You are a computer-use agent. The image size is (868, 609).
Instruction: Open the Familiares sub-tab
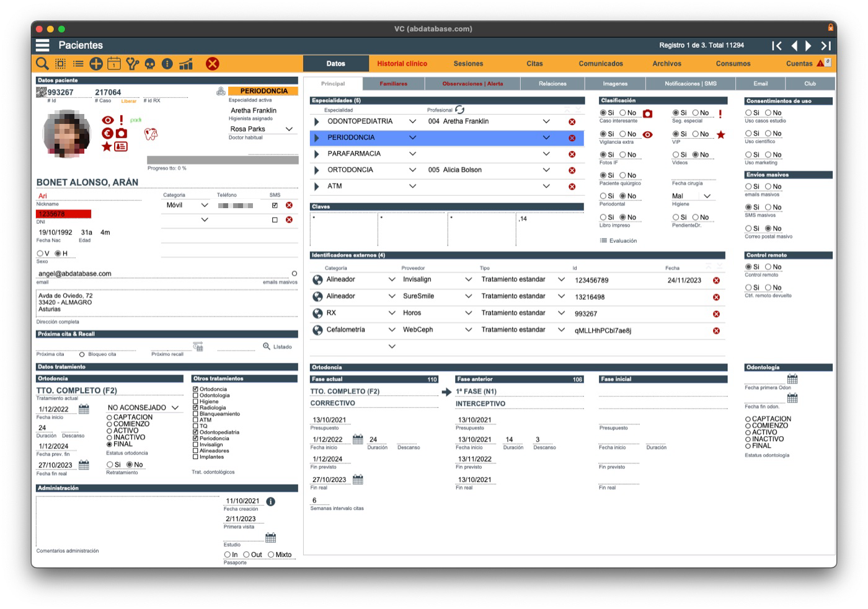pyautogui.click(x=394, y=84)
